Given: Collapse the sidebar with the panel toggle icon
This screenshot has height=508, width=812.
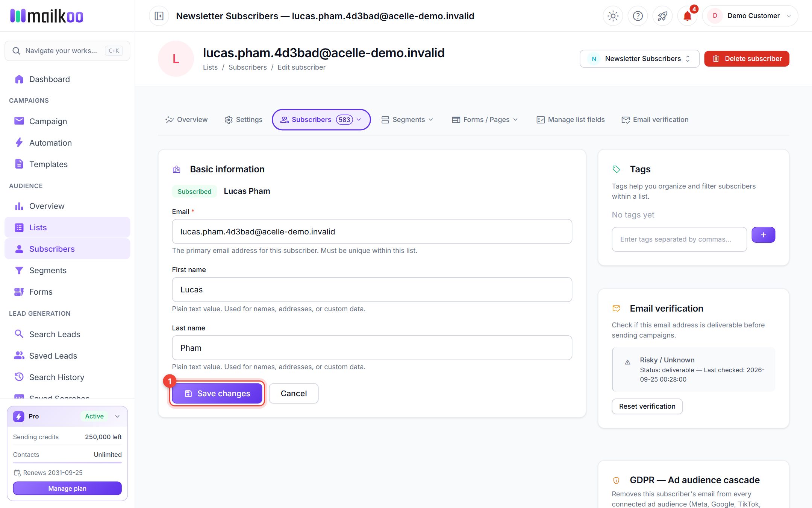Looking at the screenshot, I should (159, 16).
